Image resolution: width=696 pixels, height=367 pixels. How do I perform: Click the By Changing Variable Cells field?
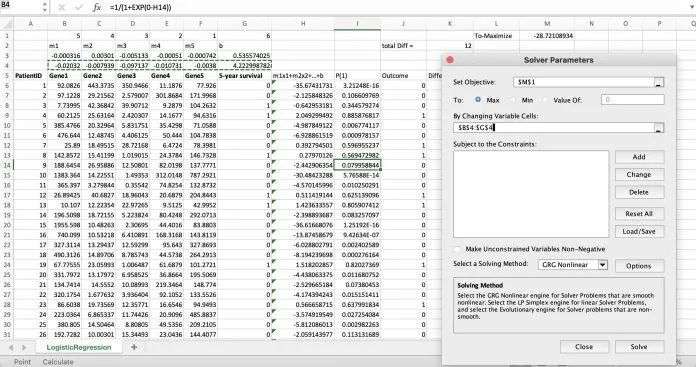(x=554, y=128)
